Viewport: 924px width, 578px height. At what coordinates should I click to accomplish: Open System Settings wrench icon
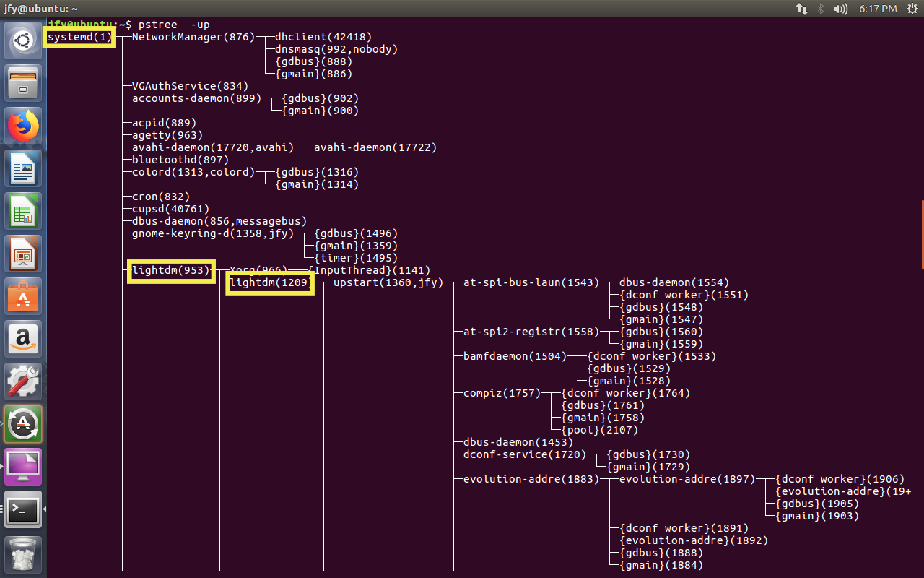(23, 382)
